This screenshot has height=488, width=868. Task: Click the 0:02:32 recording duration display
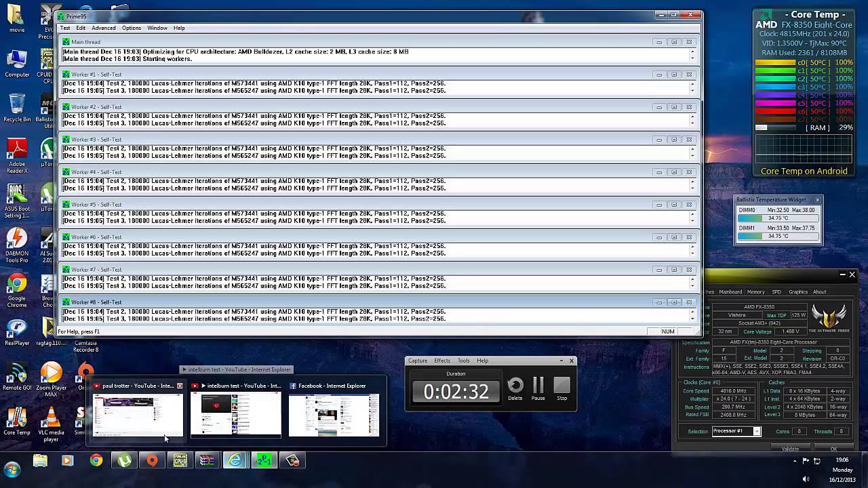456,391
